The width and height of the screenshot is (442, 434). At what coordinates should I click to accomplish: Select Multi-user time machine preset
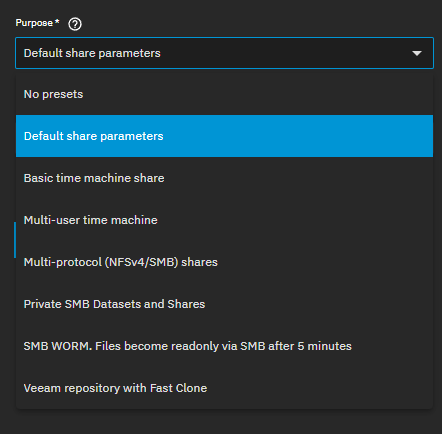click(224, 220)
